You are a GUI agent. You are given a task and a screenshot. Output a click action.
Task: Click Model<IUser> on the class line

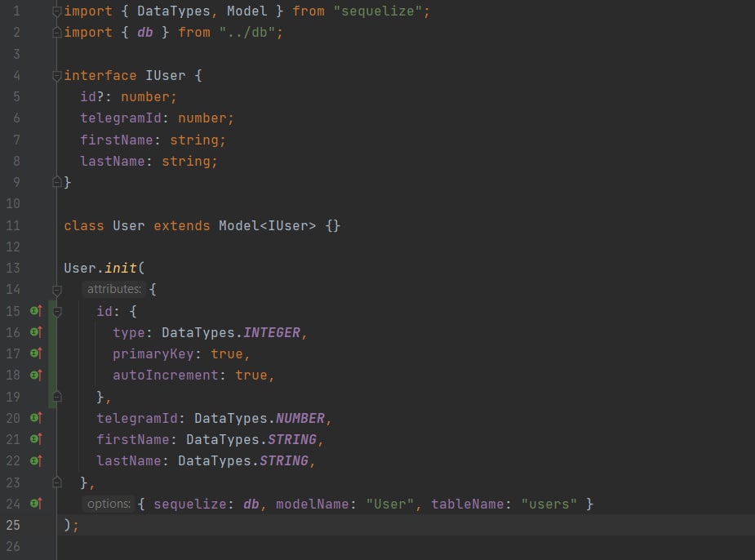pyautogui.click(x=267, y=225)
